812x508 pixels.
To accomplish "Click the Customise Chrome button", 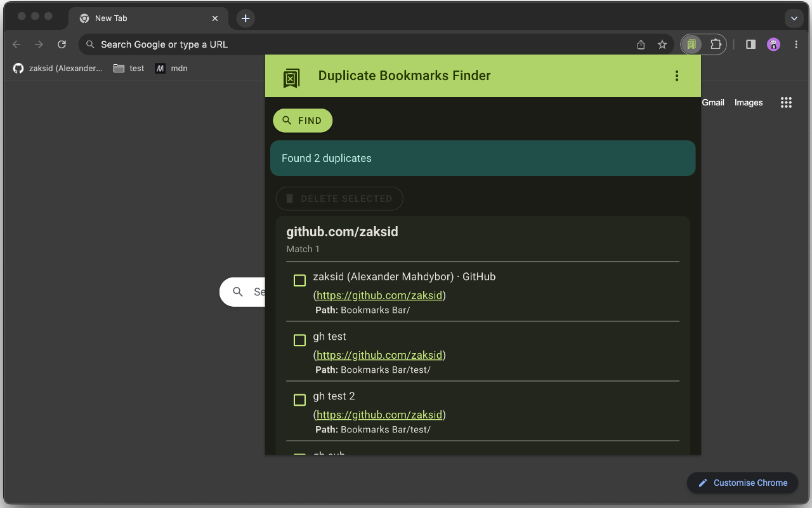I will coord(742,483).
